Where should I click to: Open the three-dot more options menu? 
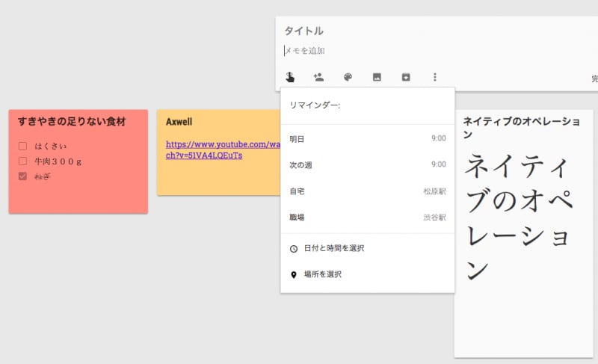pyautogui.click(x=435, y=77)
